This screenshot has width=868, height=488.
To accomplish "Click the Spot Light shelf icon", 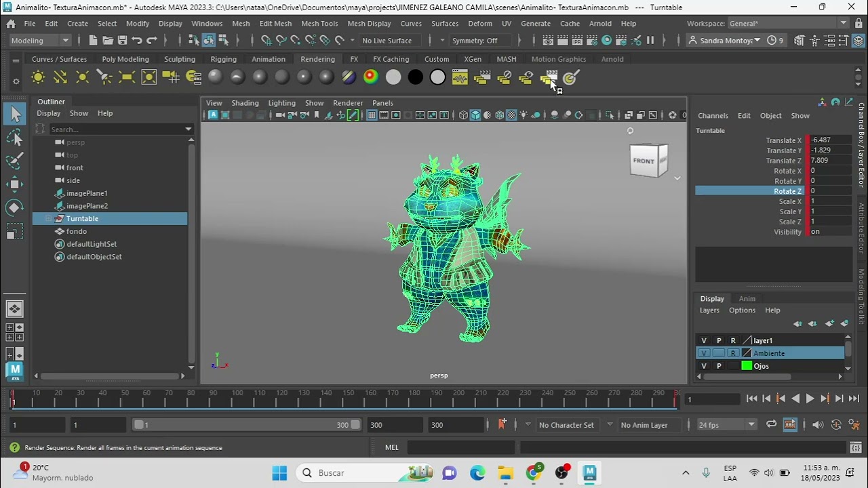I will click(x=104, y=77).
